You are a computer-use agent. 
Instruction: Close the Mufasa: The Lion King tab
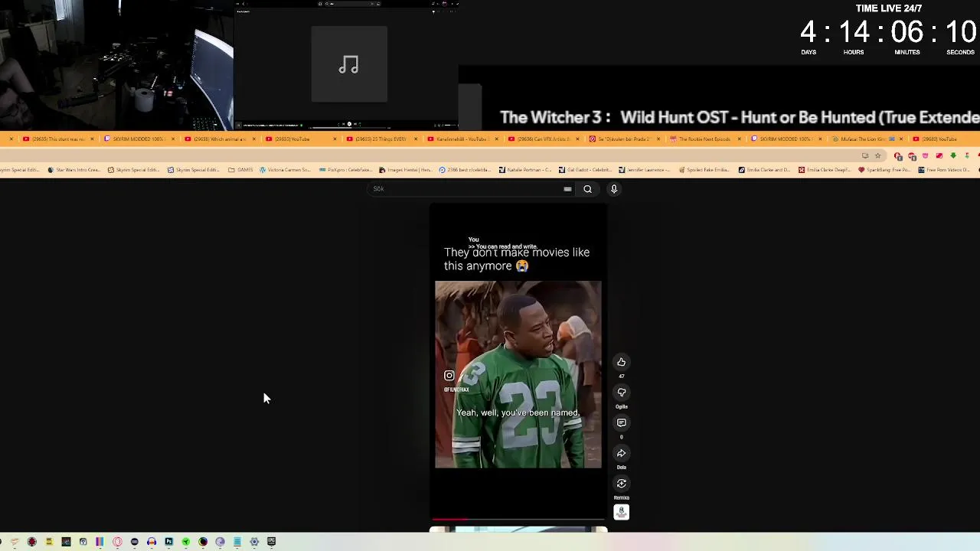[901, 139]
